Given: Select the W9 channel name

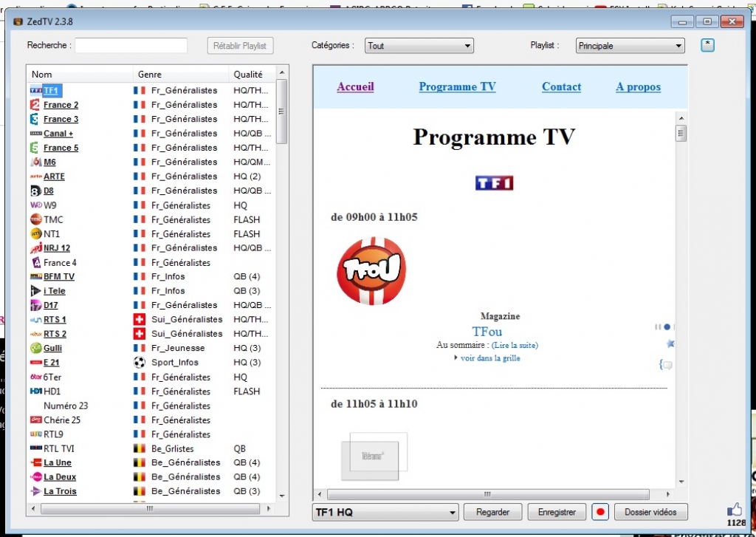Looking at the screenshot, I should 50,205.
